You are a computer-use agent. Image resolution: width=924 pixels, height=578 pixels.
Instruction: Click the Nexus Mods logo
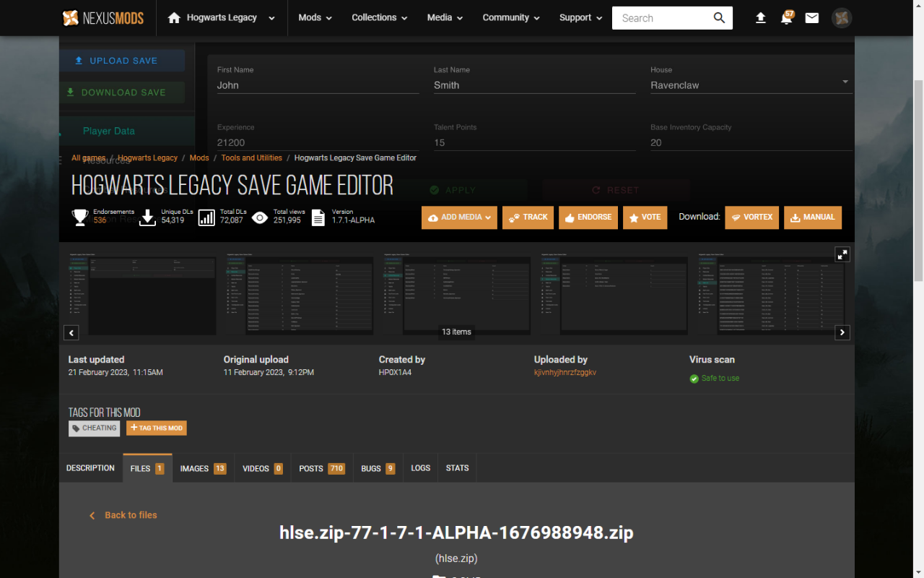103,18
